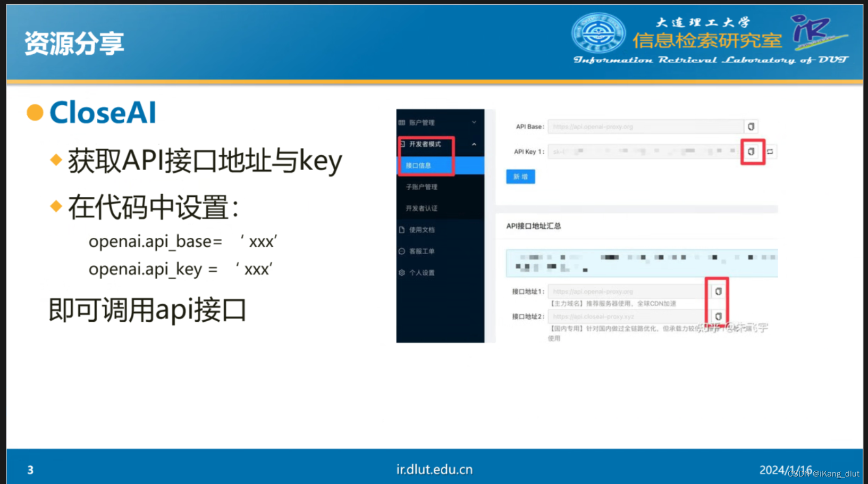Click the 客服工单 chat icon
The height and width of the screenshot is (484, 868).
(x=402, y=251)
